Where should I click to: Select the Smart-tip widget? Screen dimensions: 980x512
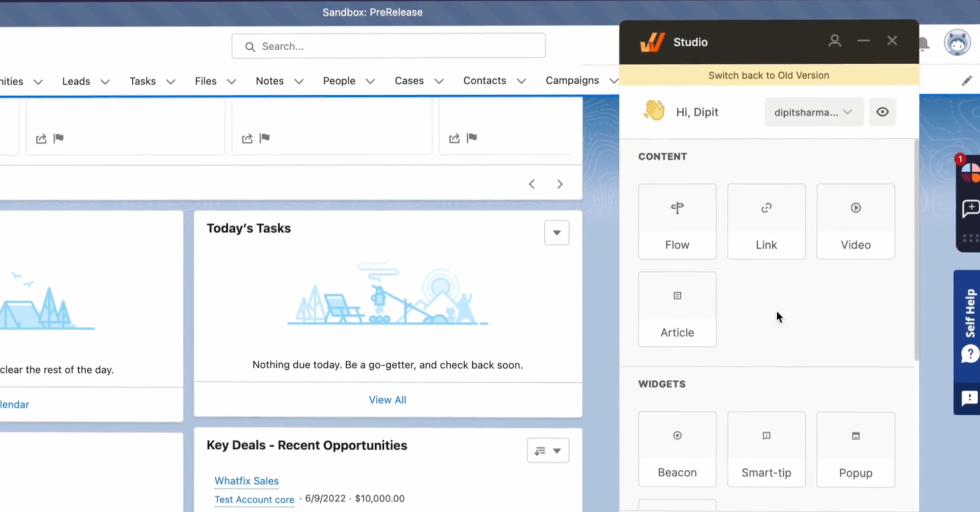pos(766,449)
